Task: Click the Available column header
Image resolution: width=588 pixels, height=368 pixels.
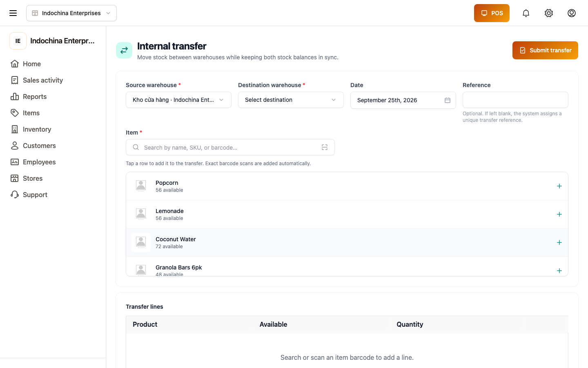Action: pos(274,324)
